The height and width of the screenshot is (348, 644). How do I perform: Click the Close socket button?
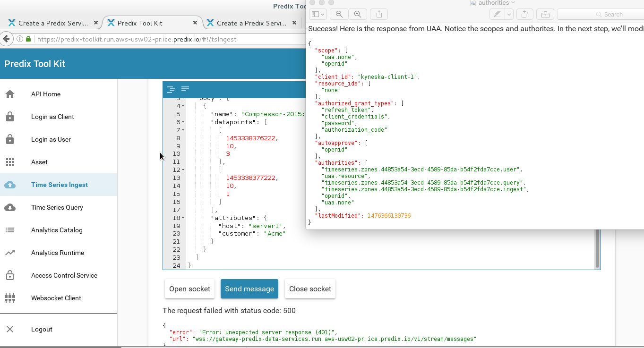coord(310,289)
